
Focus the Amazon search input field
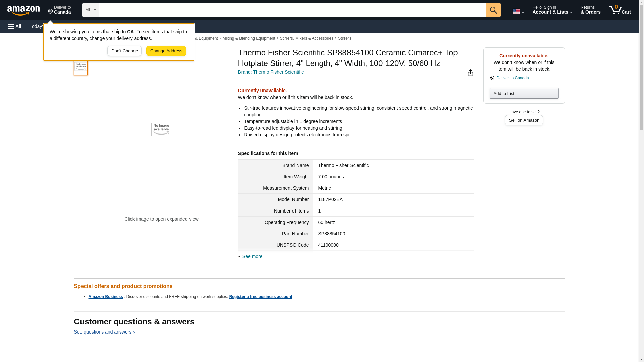[292, 10]
